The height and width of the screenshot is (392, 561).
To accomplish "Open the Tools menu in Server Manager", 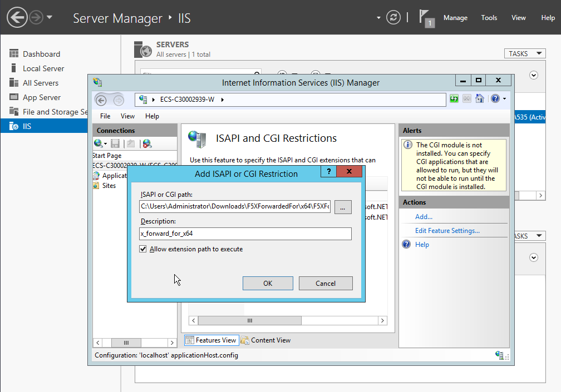I will 489,17.
